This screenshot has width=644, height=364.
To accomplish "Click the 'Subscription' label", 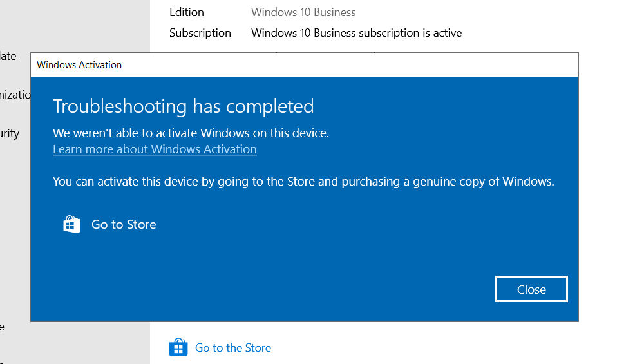I will pos(200,33).
